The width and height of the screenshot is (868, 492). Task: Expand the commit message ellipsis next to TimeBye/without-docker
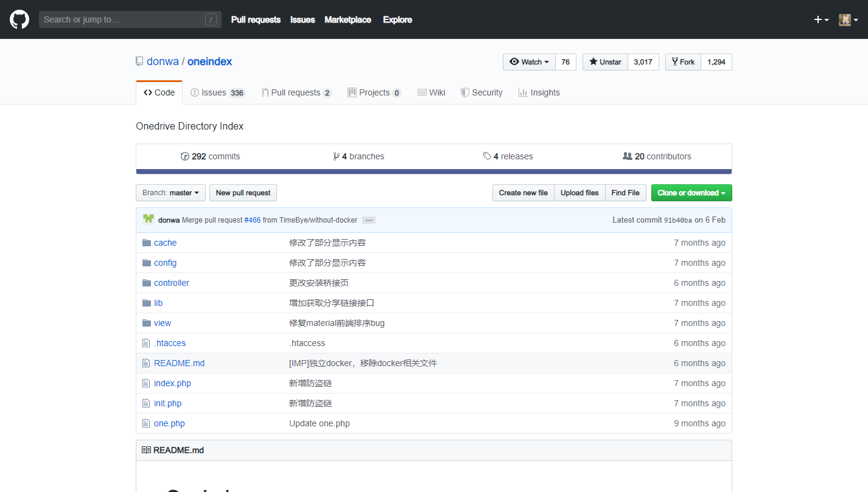click(x=368, y=220)
